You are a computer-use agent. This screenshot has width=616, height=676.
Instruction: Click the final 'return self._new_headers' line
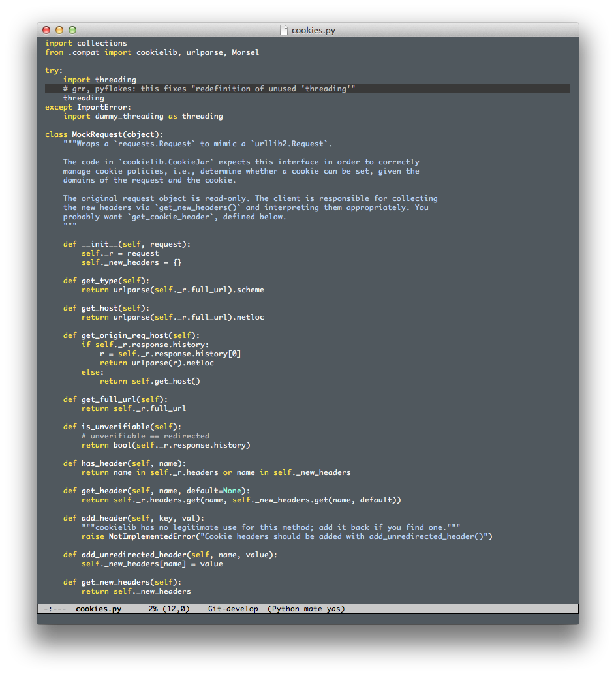pyautogui.click(x=136, y=591)
